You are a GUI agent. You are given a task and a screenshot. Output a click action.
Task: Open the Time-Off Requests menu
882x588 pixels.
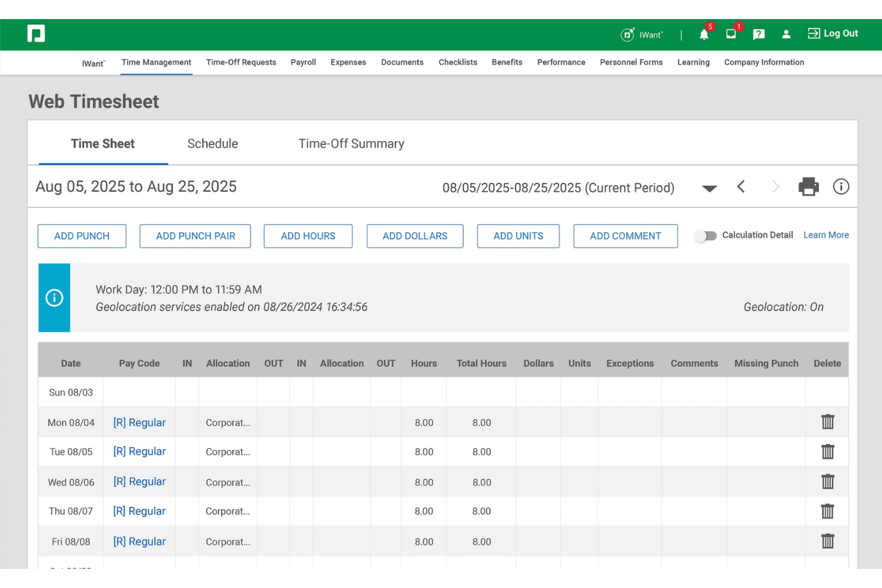pyautogui.click(x=241, y=62)
